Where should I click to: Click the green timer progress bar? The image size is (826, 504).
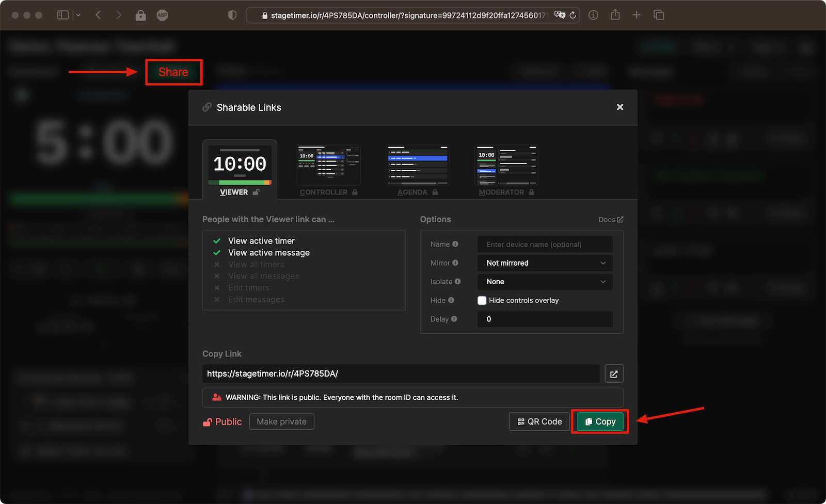pyautogui.click(x=98, y=198)
